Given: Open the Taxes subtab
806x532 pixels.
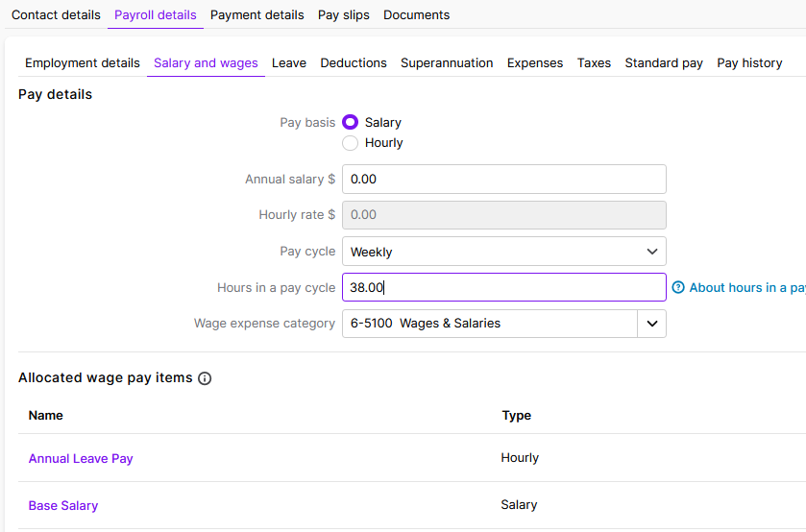Looking at the screenshot, I should (x=594, y=63).
